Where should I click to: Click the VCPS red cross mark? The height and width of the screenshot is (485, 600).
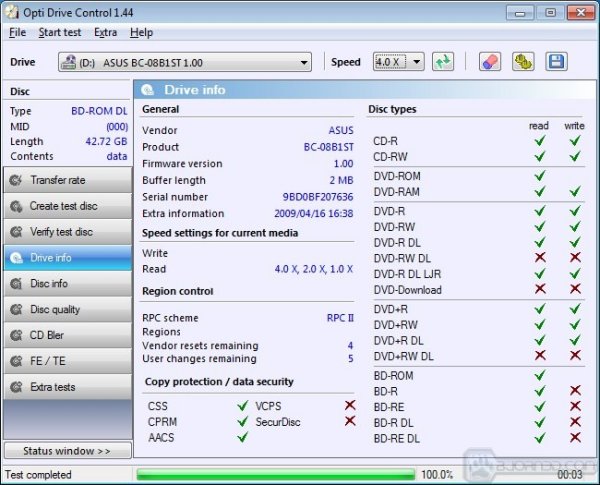350,405
